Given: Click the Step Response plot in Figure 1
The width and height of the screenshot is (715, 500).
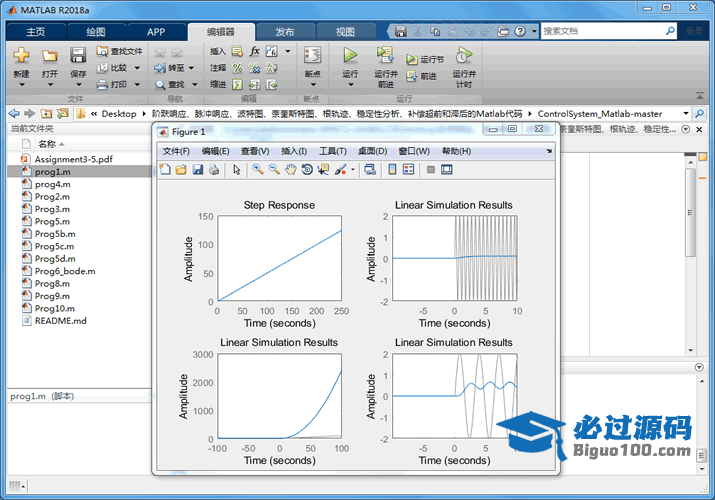Looking at the screenshot, I should (280, 258).
